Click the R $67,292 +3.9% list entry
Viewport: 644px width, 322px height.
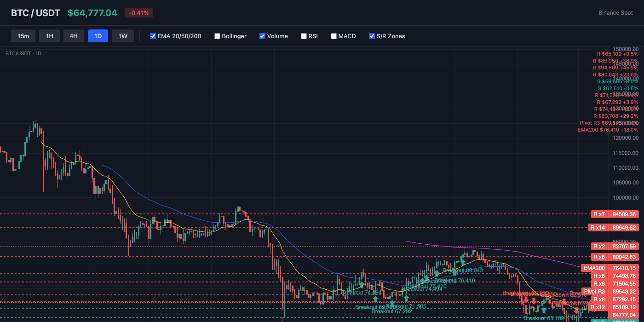point(617,102)
